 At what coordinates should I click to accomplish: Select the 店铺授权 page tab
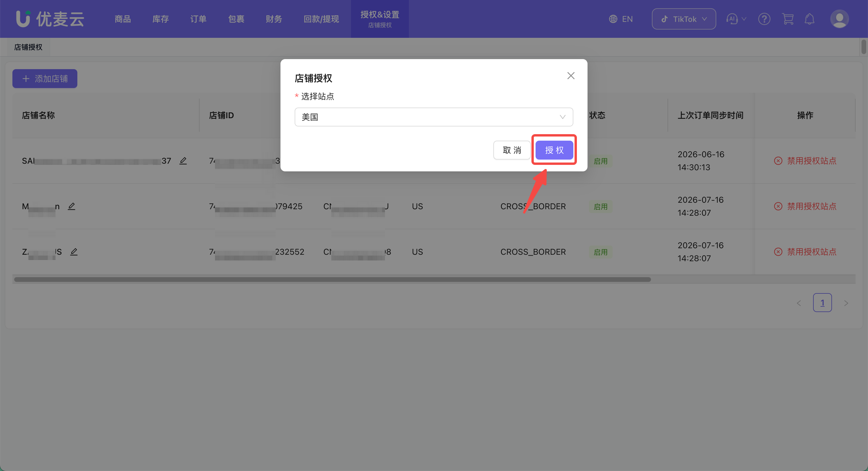28,47
